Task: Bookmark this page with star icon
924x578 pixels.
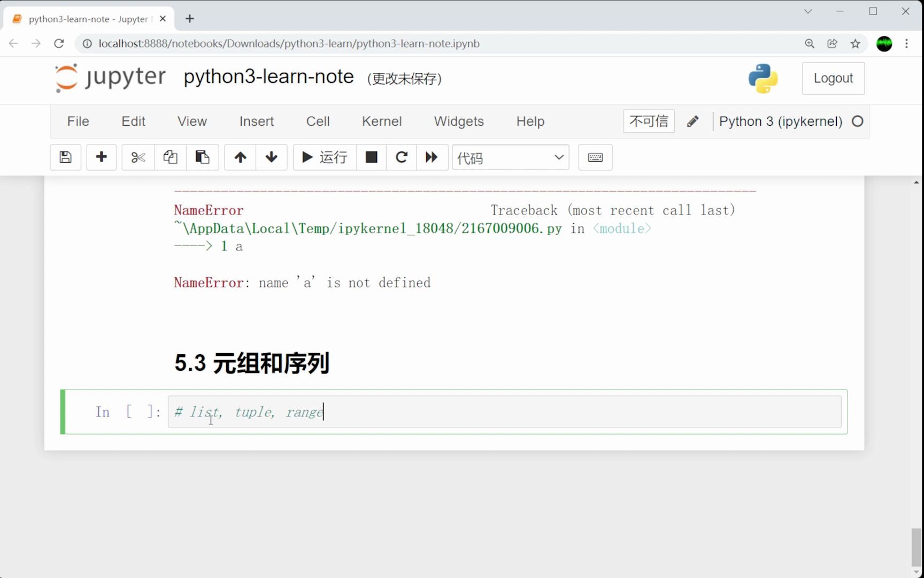Action: pyautogui.click(x=856, y=43)
